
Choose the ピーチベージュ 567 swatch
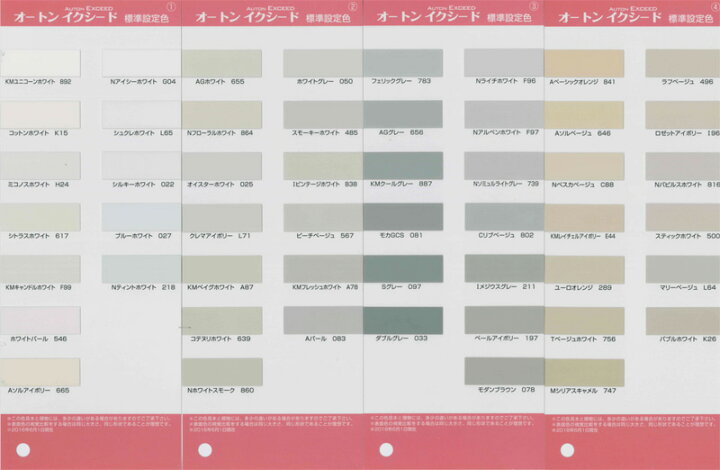click(323, 218)
